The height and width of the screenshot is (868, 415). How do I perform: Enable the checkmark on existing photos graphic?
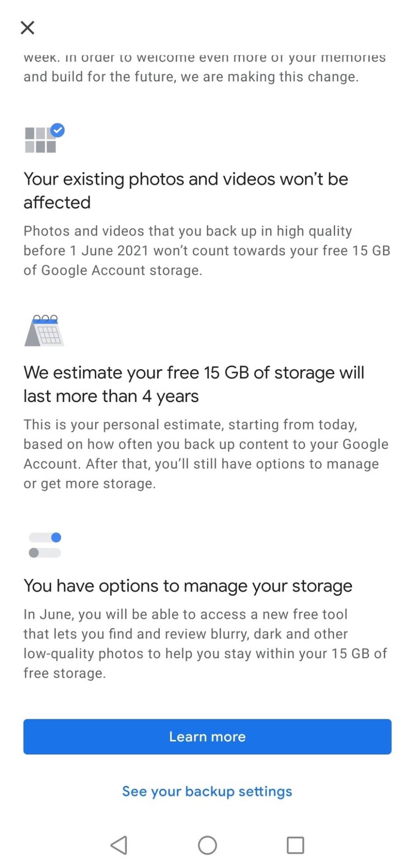coord(57,130)
